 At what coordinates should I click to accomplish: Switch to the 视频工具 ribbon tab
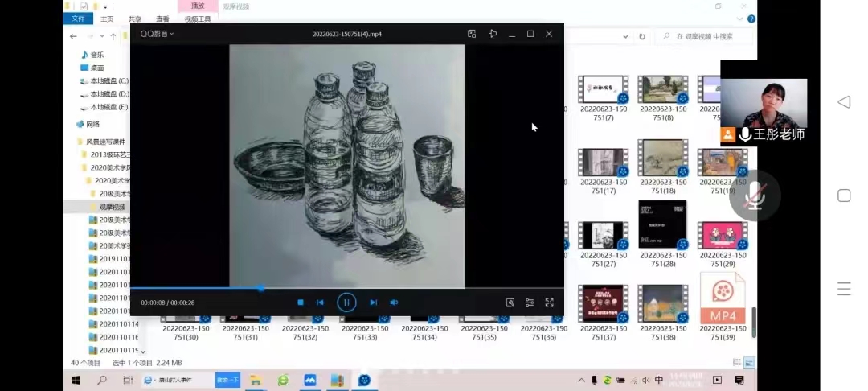point(197,19)
